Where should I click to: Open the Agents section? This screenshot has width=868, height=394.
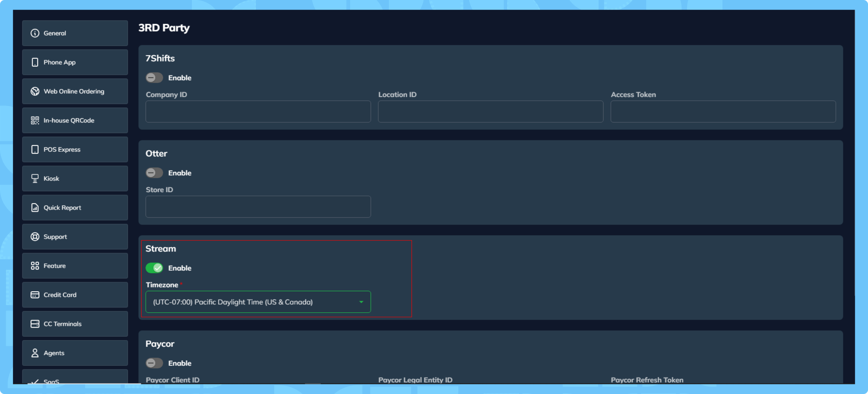click(x=75, y=353)
